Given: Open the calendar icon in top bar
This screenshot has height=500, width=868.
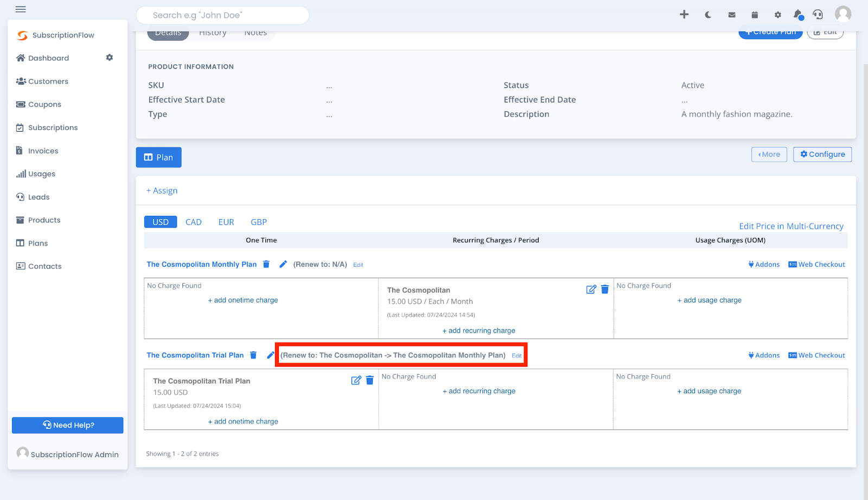Looking at the screenshot, I should tap(755, 15).
